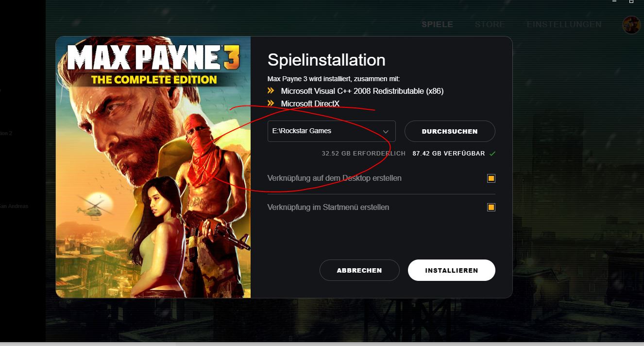Expand the install path dropdown arrow
Image resolution: width=644 pixels, height=346 pixels.
[x=386, y=132]
